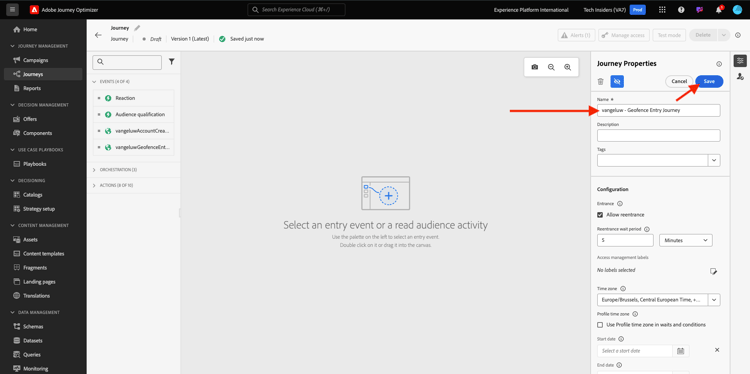The width and height of the screenshot is (750, 374).
Task: Open Delete button dropdown arrow
Action: [x=724, y=35]
